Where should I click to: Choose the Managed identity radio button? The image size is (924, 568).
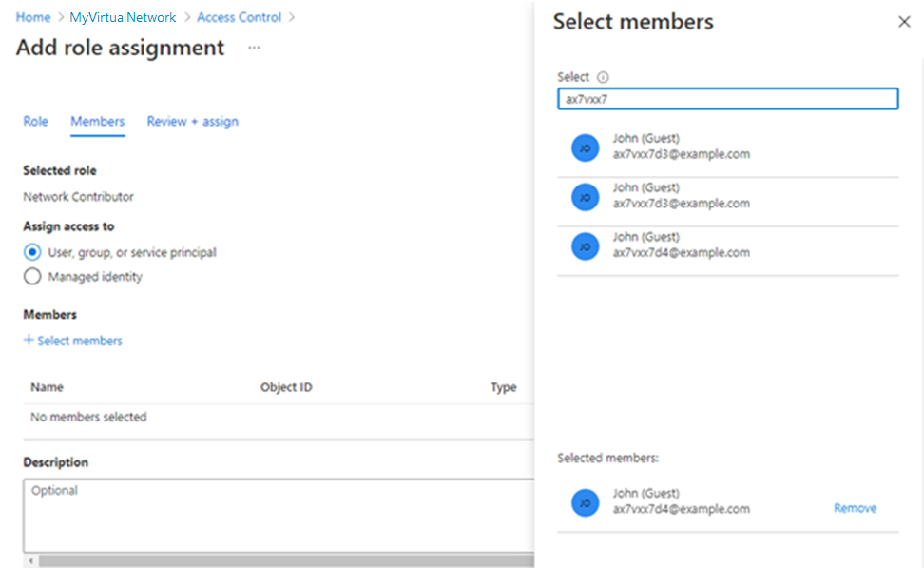point(32,277)
